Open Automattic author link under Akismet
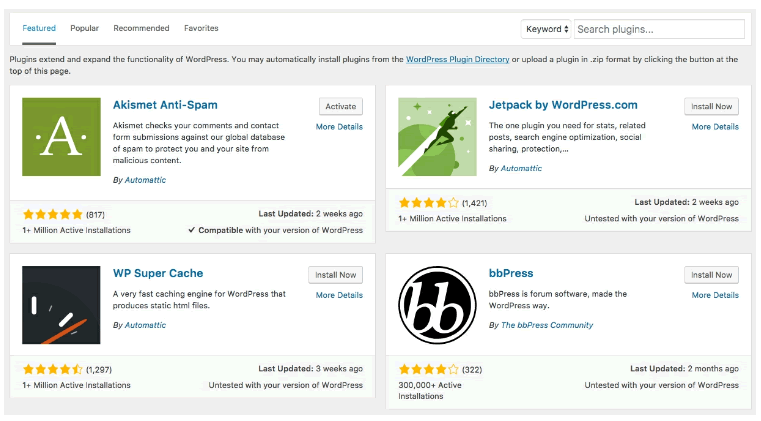761x421 pixels. tap(145, 180)
